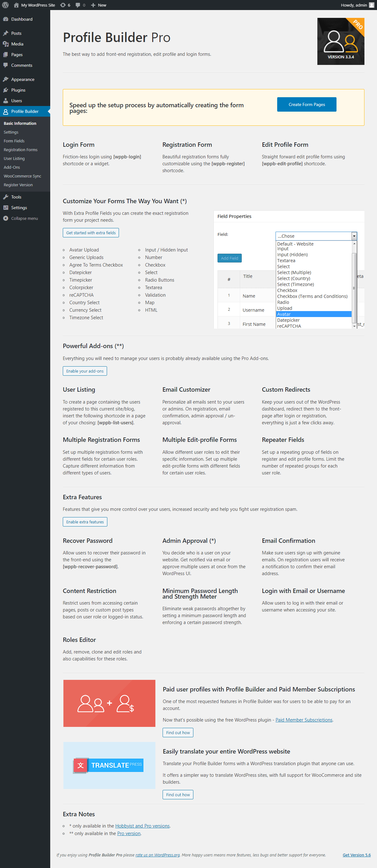Click the WordPress logo icon in admin bar
This screenshot has width=377, height=868.
pyautogui.click(x=5, y=5)
